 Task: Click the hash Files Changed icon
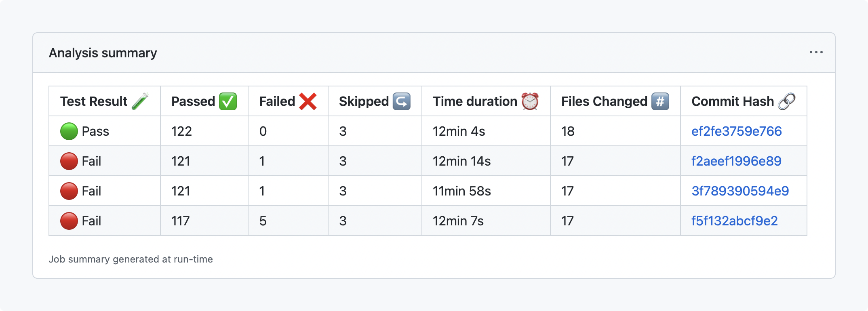click(x=660, y=101)
